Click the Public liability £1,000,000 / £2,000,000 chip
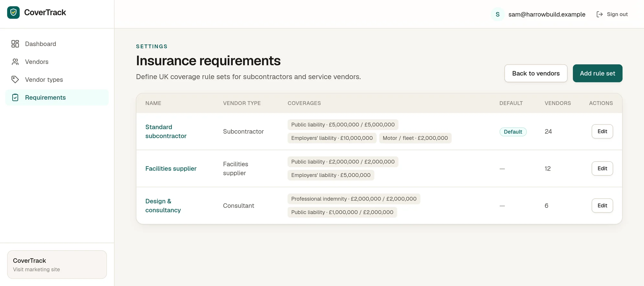 tap(342, 212)
